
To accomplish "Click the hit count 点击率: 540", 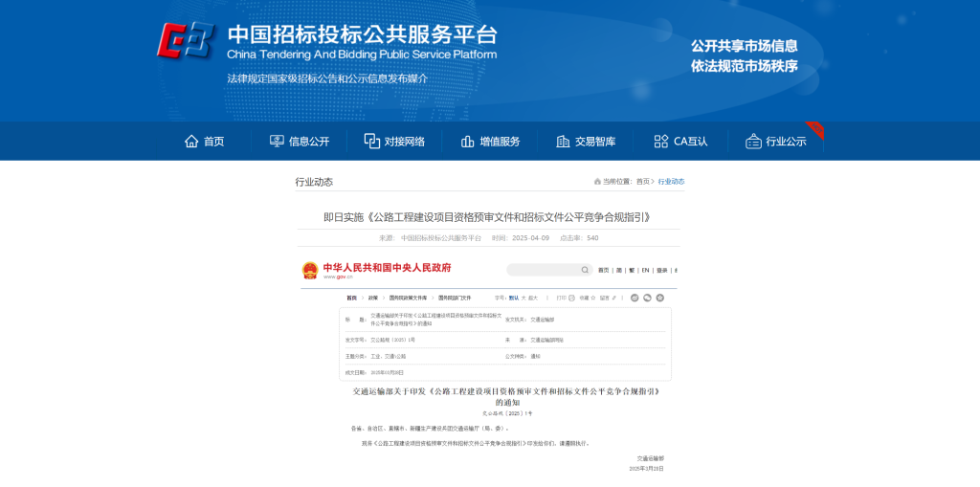I will point(579,238).
